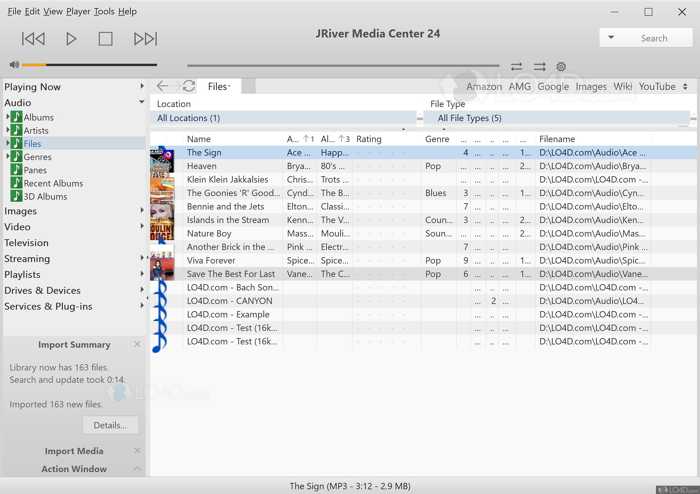The image size is (700, 494).
Task: Click the back arrow navigation icon
Action: pos(162,86)
